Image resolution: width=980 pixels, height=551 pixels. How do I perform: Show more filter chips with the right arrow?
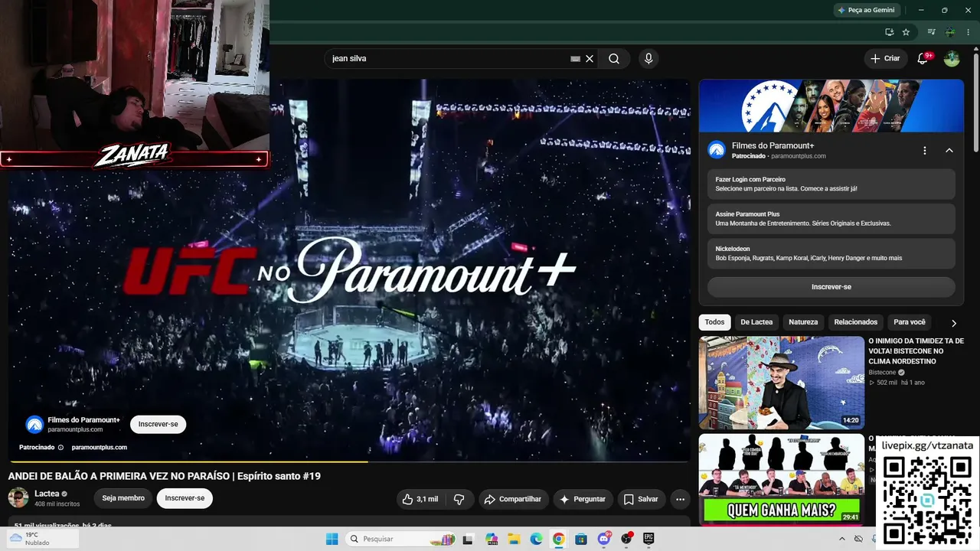click(x=954, y=323)
